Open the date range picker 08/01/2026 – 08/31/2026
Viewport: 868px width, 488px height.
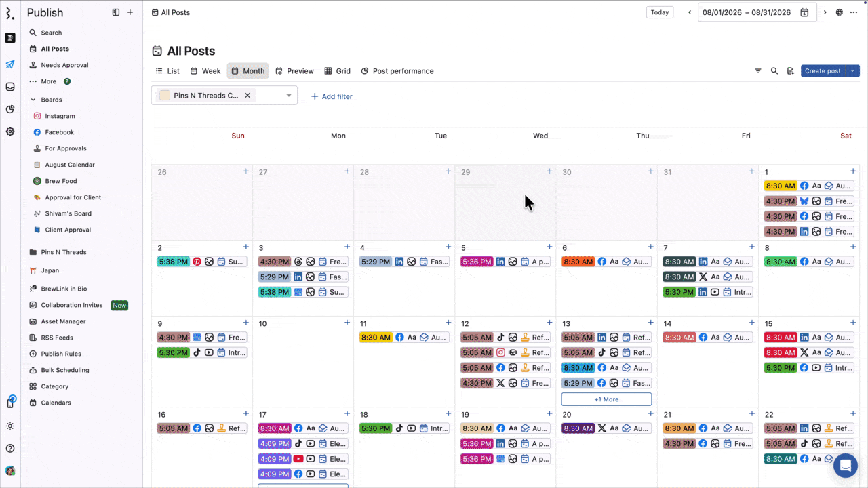[757, 12]
